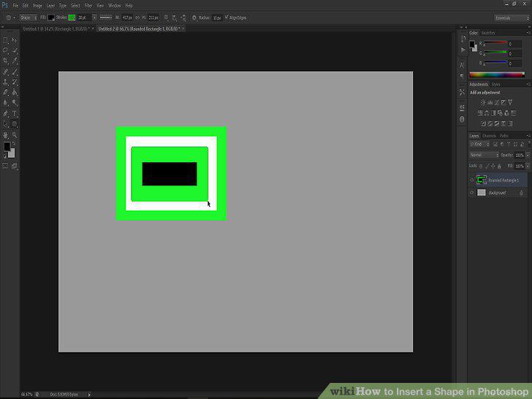Select the Pen tool
Image resolution: width=532 pixels, height=399 pixels.
tap(5, 114)
